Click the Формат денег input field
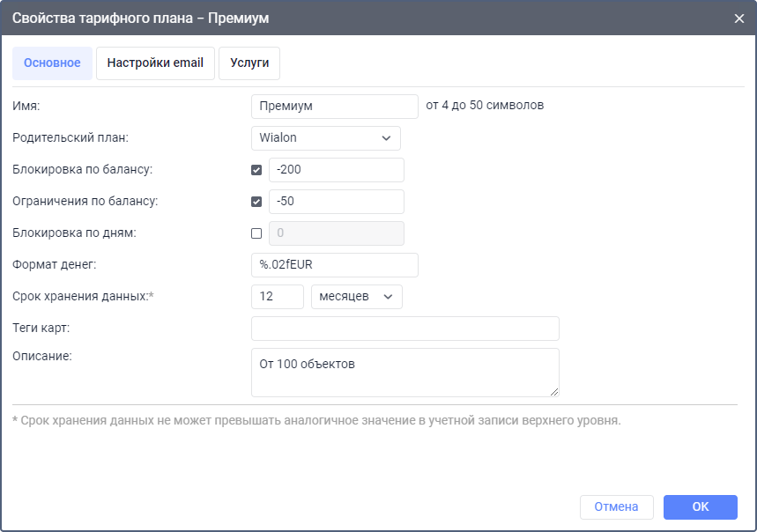757x532 pixels. coord(334,265)
